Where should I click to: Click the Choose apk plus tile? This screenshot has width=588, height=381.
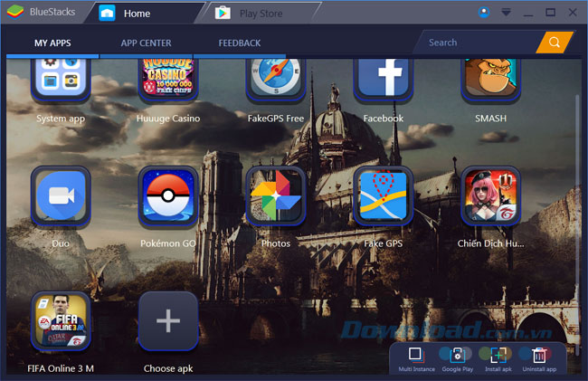coord(168,321)
